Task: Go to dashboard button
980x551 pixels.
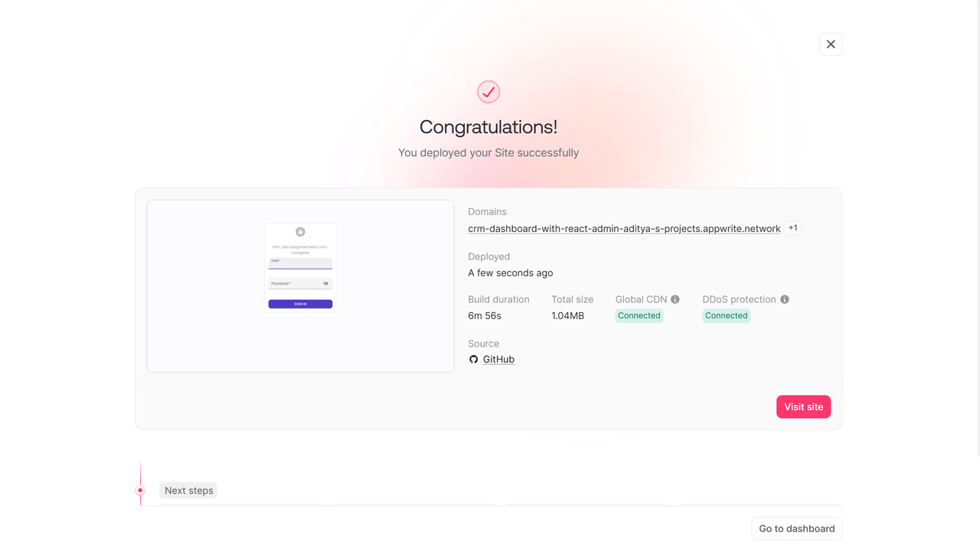Action: pyautogui.click(x=796, y=529)
